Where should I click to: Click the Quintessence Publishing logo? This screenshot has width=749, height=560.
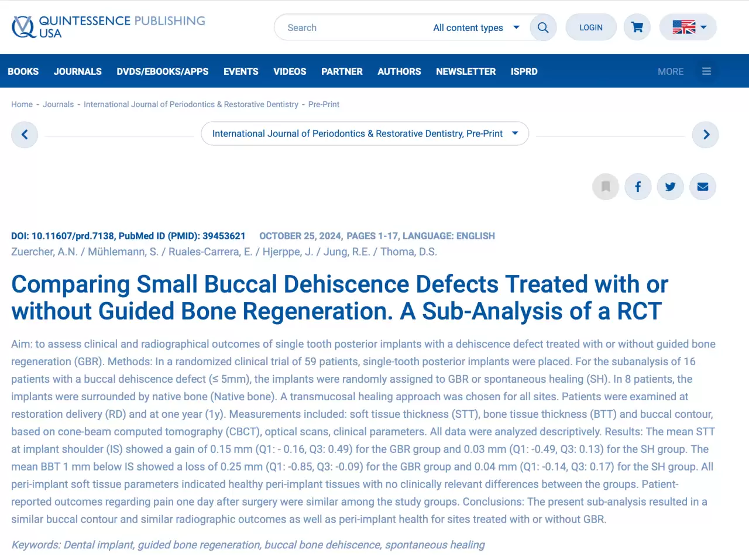(x=108, y=27)
